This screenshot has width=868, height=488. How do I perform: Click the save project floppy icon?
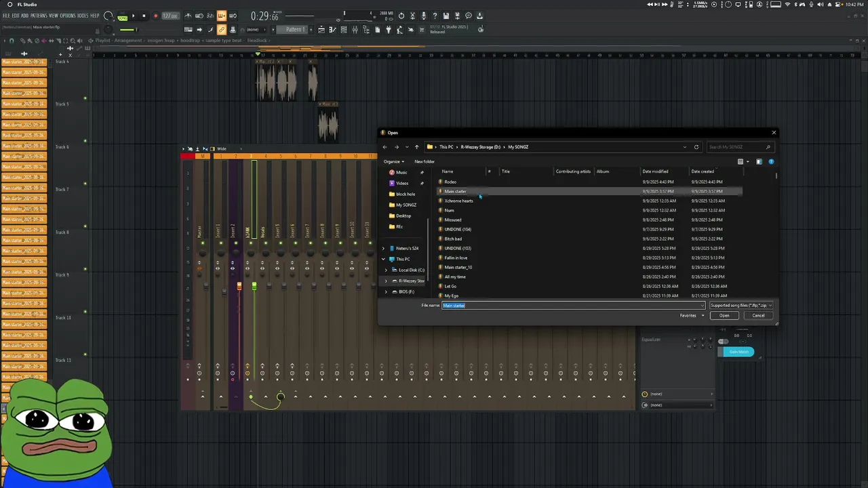tap(446, 16)
